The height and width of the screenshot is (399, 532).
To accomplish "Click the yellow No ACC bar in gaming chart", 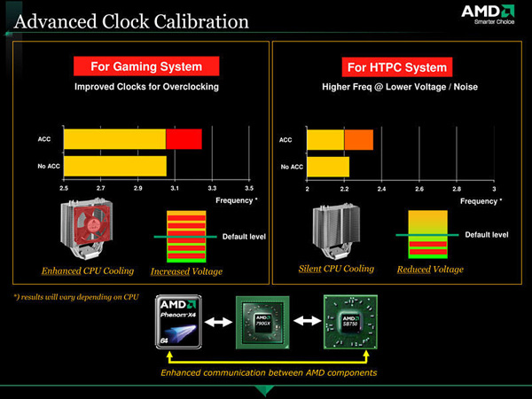I will tap(115, 167).
